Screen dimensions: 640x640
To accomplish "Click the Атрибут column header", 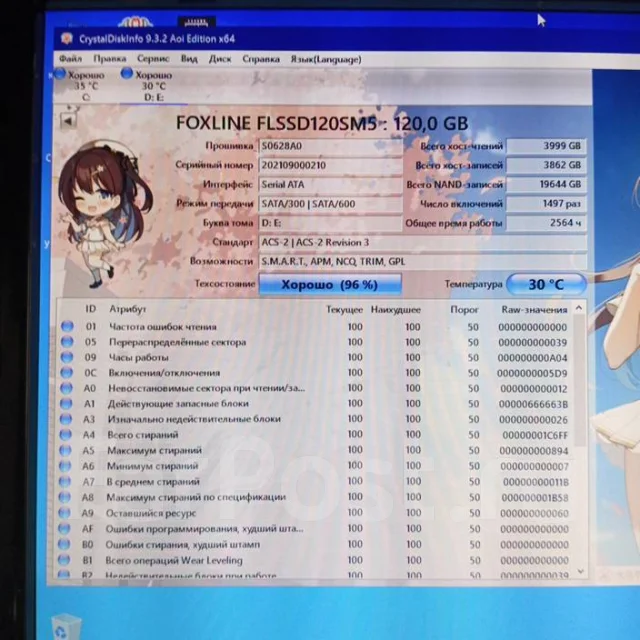I will pos(127,309).
